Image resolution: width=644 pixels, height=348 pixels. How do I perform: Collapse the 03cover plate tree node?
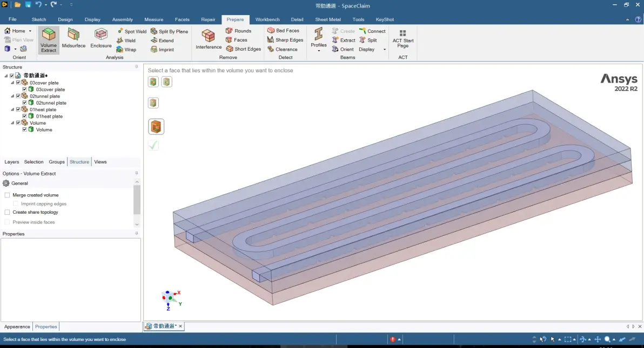coord(12,83)
